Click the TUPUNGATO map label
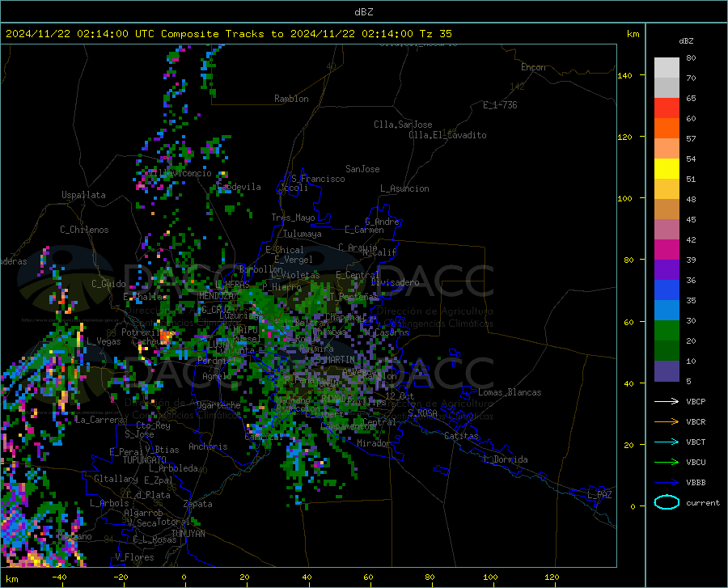This screenshot has width=728, height=588. pos(145,460)
